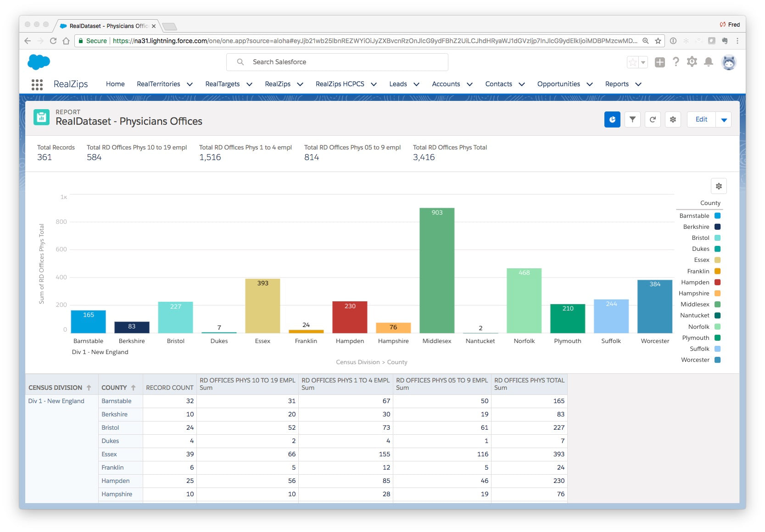The width and height of the screenshot is (765, 532).
Task: Click the Search Salesforce input field
Action: [x=337, y=62]
